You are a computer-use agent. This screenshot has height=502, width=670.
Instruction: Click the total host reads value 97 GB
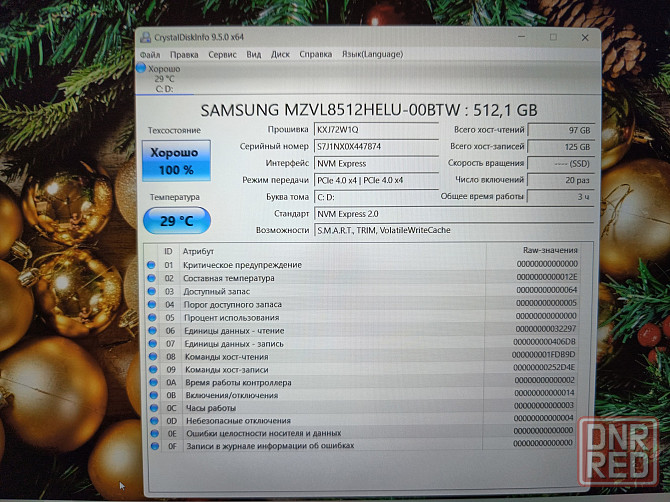(x=561, y=130)
